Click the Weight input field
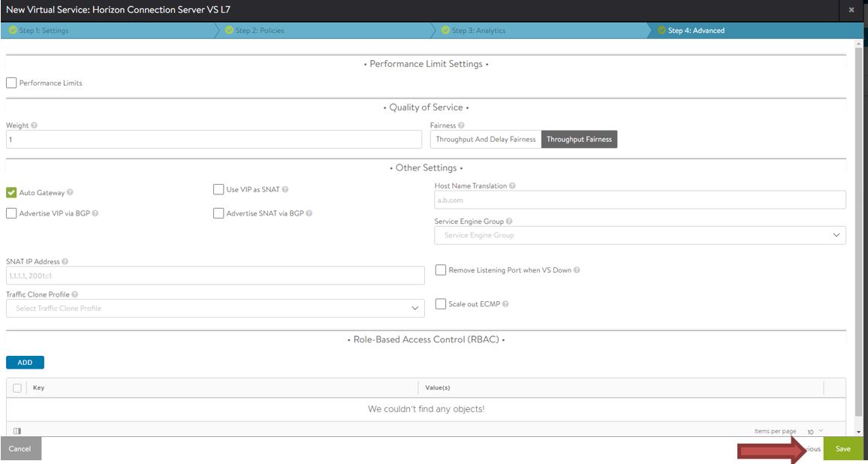The height and width of the screenshot is (464, 868). point(214,140)
